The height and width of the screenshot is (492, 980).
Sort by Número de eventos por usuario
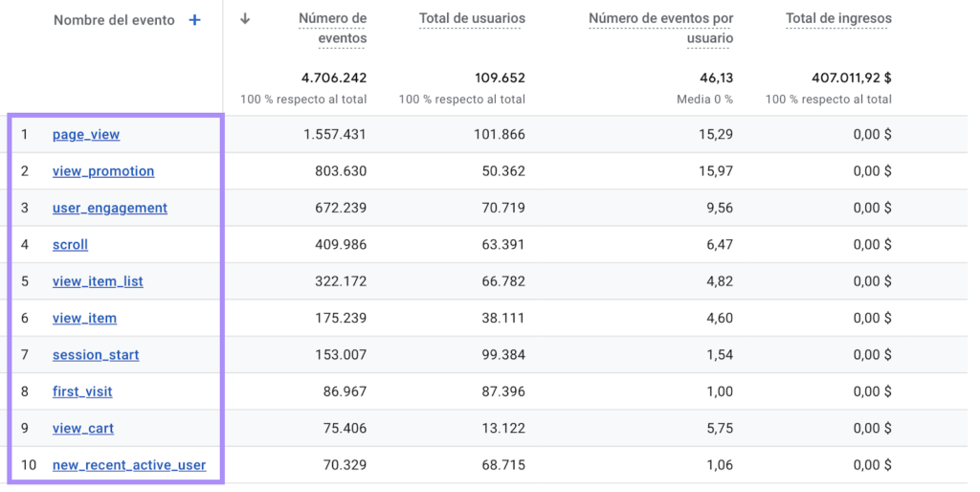660,28
